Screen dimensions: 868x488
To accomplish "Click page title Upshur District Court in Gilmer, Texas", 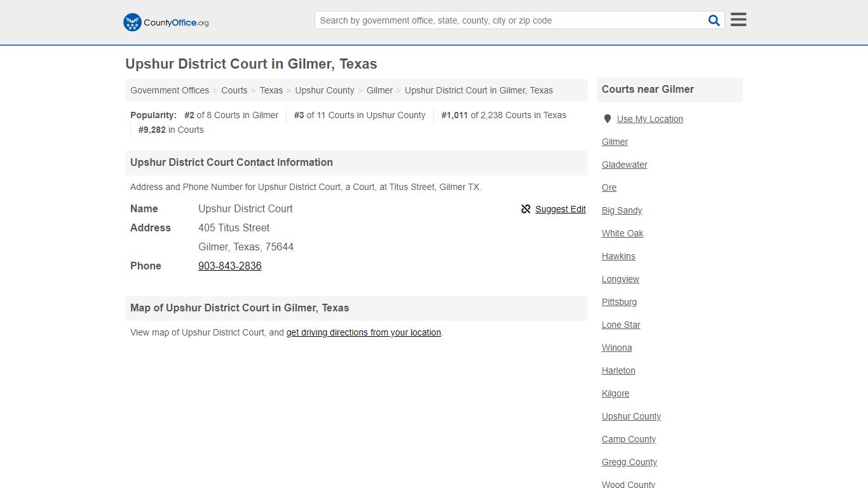I will click(x=252, y=64).
